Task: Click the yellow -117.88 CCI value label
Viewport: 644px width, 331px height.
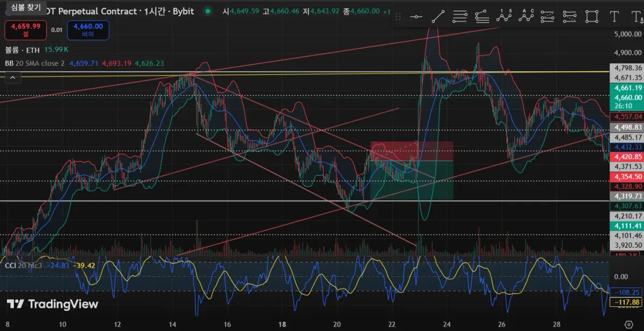Action: pos(625,302)
